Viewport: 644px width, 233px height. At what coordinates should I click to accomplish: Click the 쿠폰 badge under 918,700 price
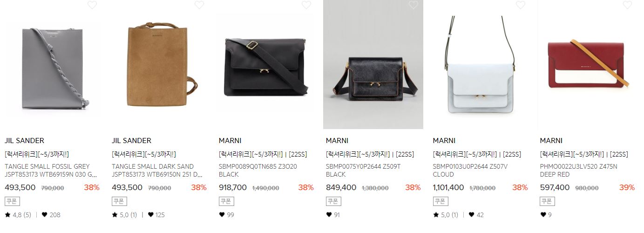coord(226,201)
